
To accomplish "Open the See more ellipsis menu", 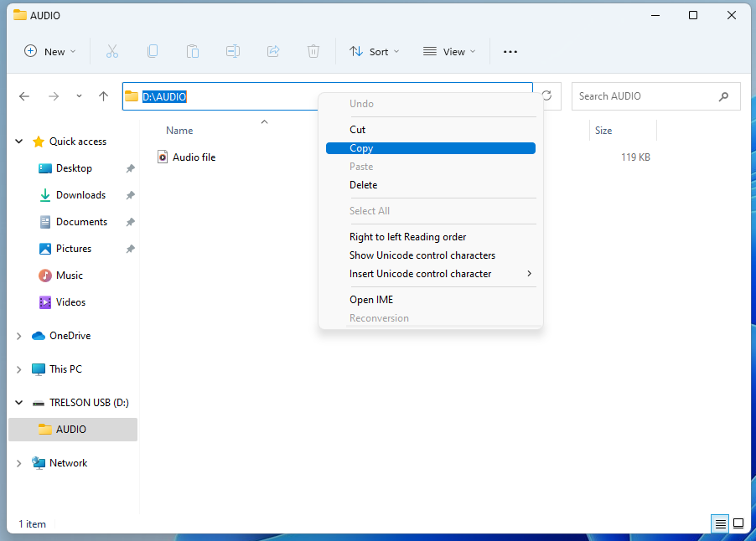I will tap(510, 52).
